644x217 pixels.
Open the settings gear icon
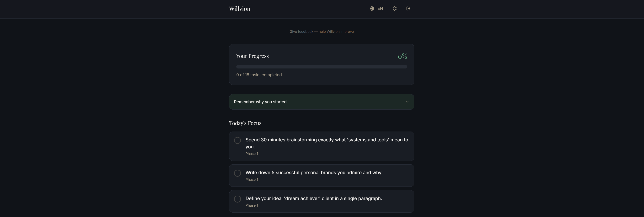point(395,8)
